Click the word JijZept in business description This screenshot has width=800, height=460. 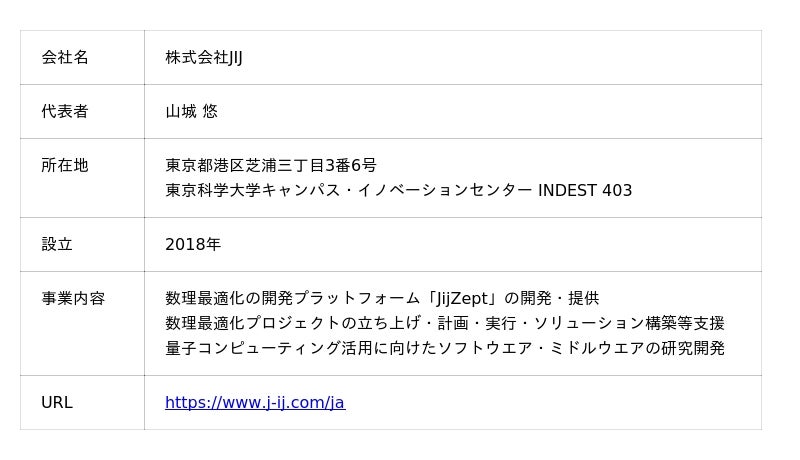[462, 299]
